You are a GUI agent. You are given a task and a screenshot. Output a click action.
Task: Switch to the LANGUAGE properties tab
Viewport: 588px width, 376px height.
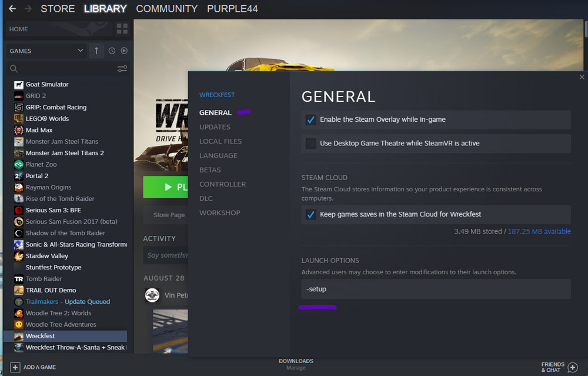coord(218,155)
